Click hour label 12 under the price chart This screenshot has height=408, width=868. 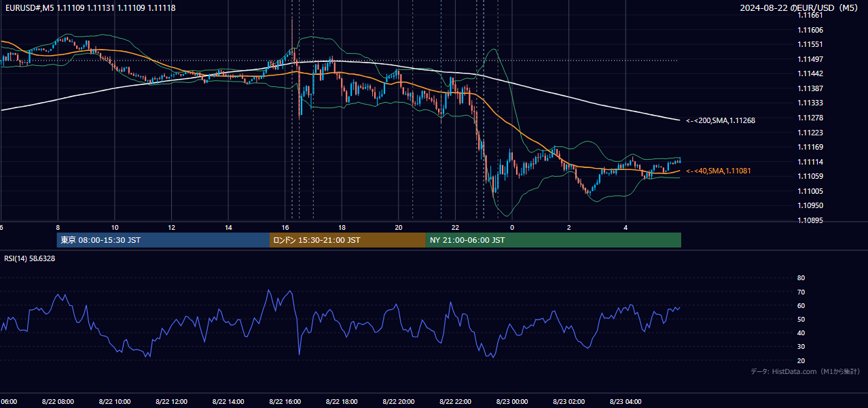click(172, 227)
